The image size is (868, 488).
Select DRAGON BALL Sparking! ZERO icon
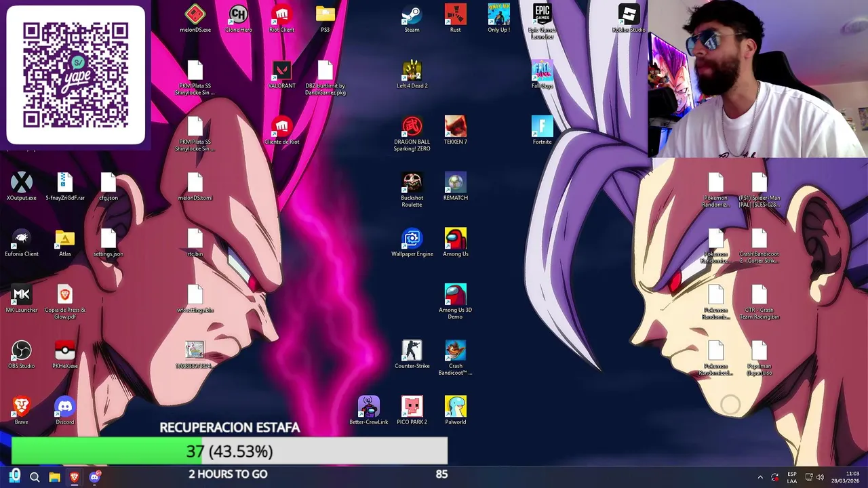pos(412,134)
